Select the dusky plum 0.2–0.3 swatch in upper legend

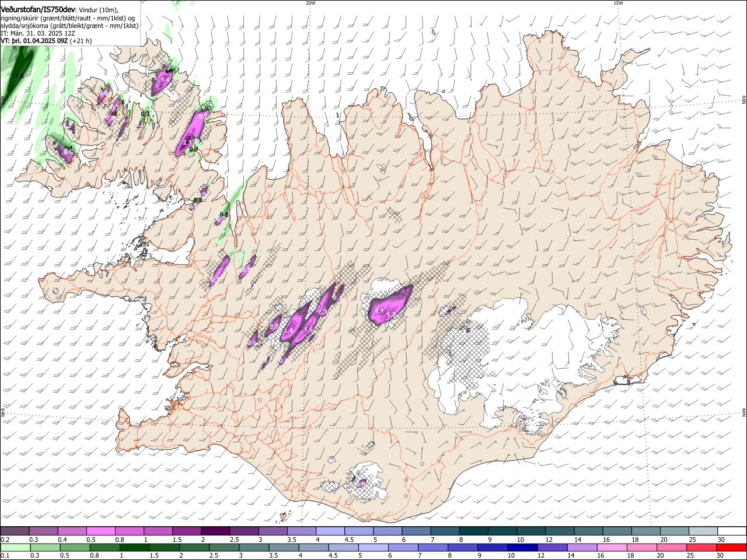(15, 531)
